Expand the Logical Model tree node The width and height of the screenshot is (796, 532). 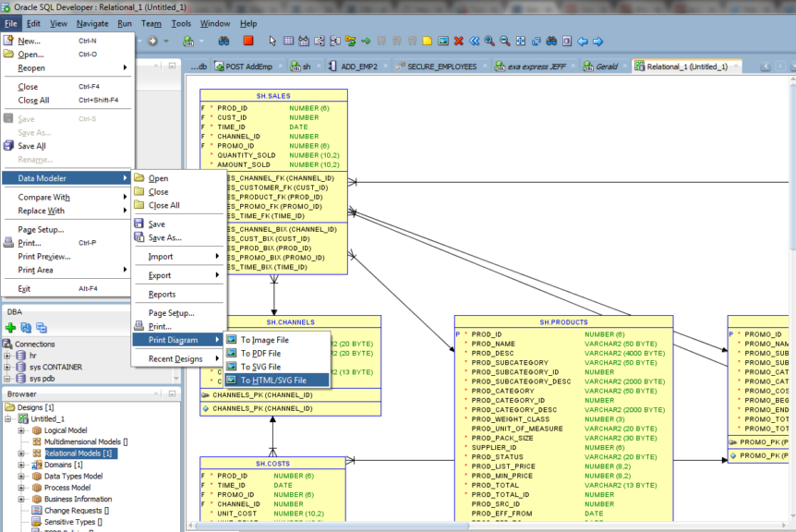pyautogui.click(x=19, y=431)
